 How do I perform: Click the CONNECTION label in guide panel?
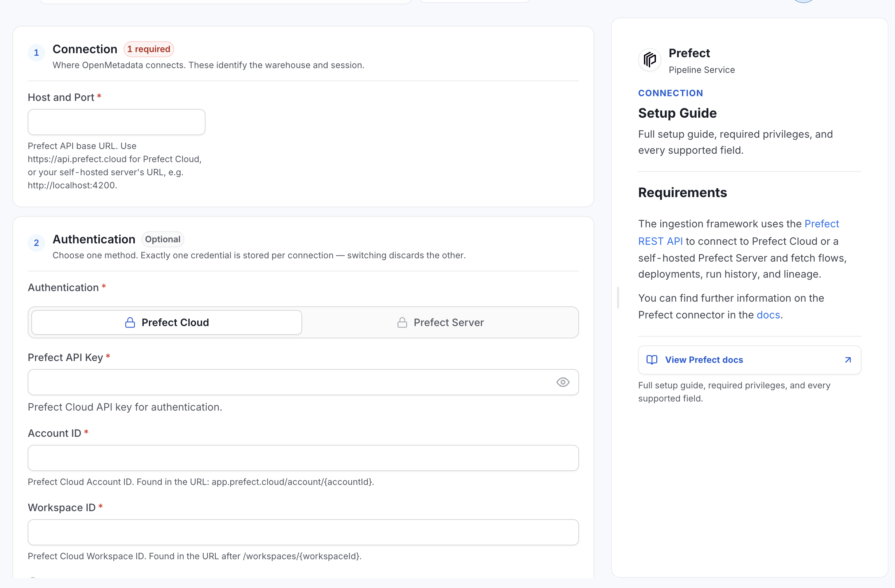coord(671,93)
